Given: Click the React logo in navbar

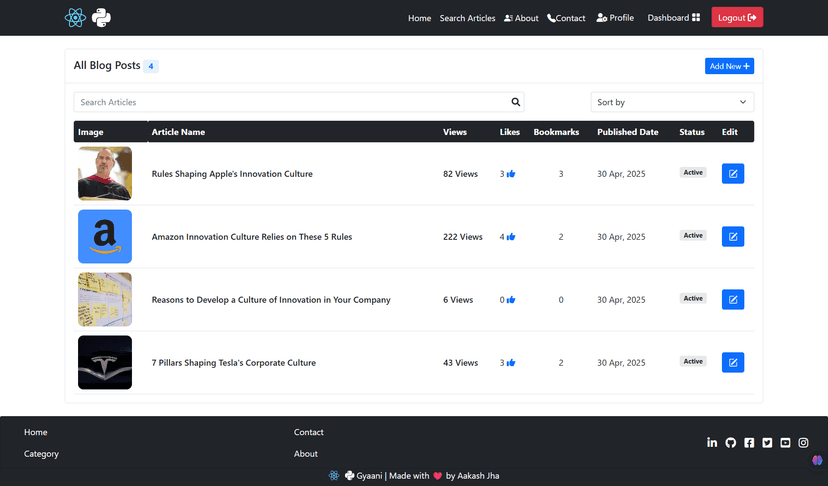Looking at the screenshot, I should tap(75, 17).
